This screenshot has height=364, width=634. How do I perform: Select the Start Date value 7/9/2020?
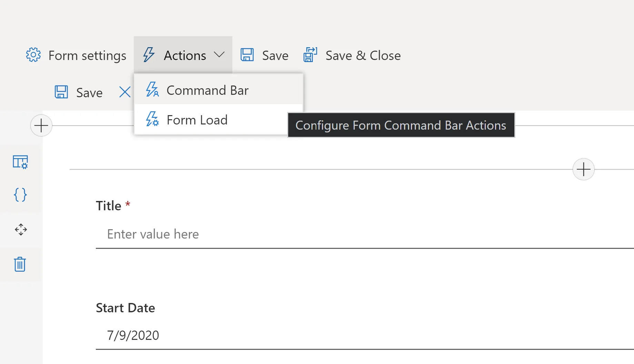click(x=133, y=335)
